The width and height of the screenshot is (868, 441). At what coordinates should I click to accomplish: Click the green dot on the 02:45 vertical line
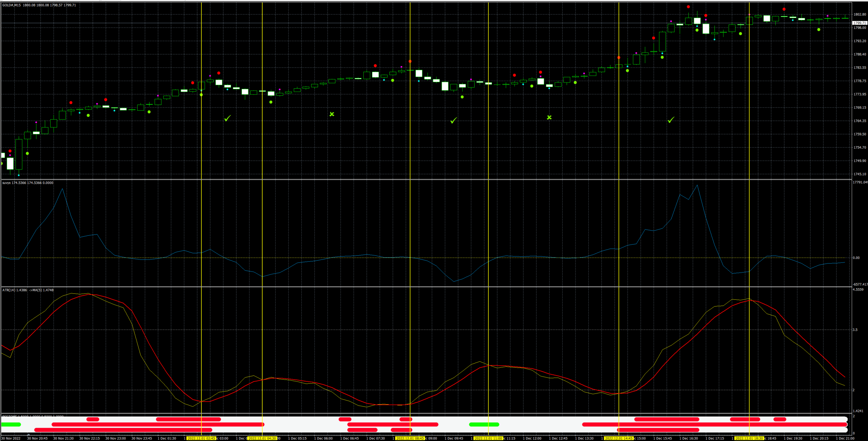201,95
